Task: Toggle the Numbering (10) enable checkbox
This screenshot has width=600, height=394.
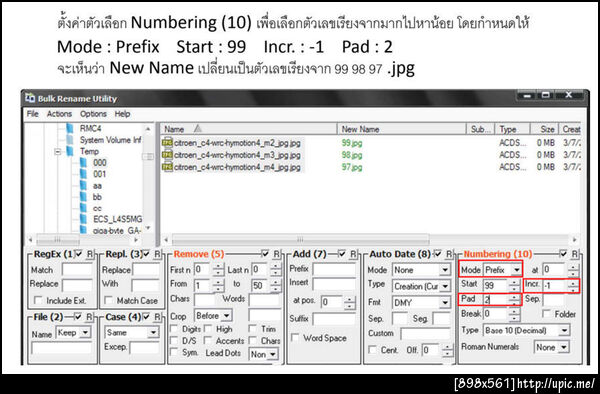Action: click(563, 254)
